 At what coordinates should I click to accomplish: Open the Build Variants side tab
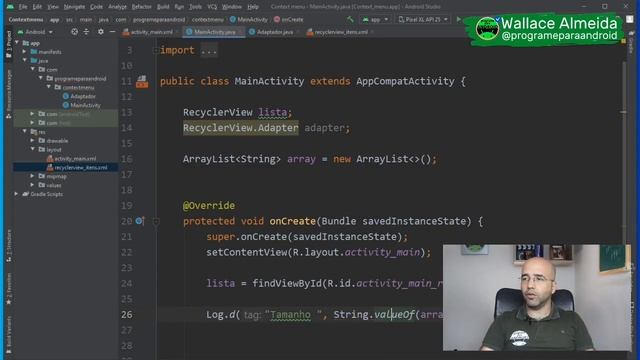[9, 335]
